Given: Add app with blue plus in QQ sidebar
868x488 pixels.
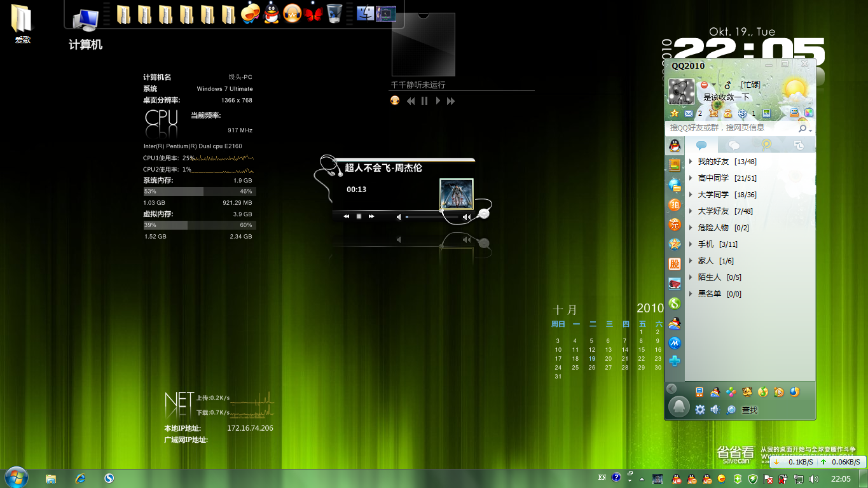Looking at the screenshot, I should point(675,361).
